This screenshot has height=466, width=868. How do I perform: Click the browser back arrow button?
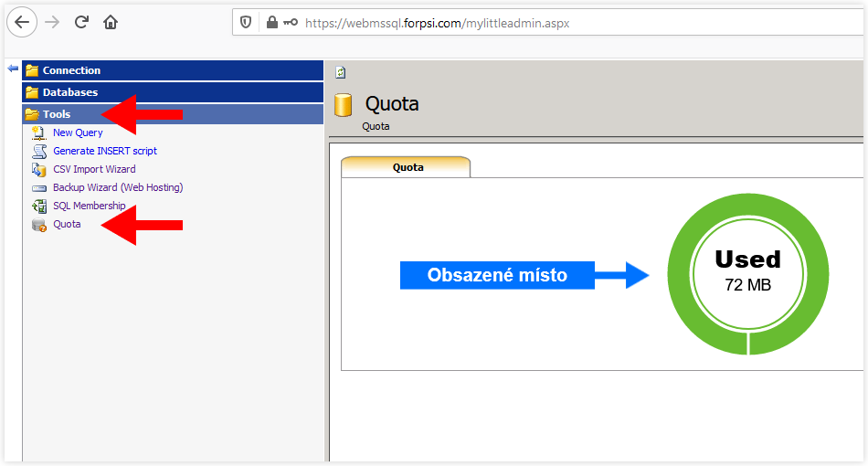22,22
